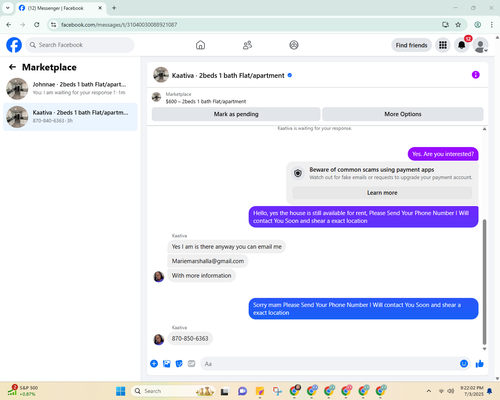This screenshot has height=400, width=500.
Task: Click Mark as pending
Action: coord(236,114)
